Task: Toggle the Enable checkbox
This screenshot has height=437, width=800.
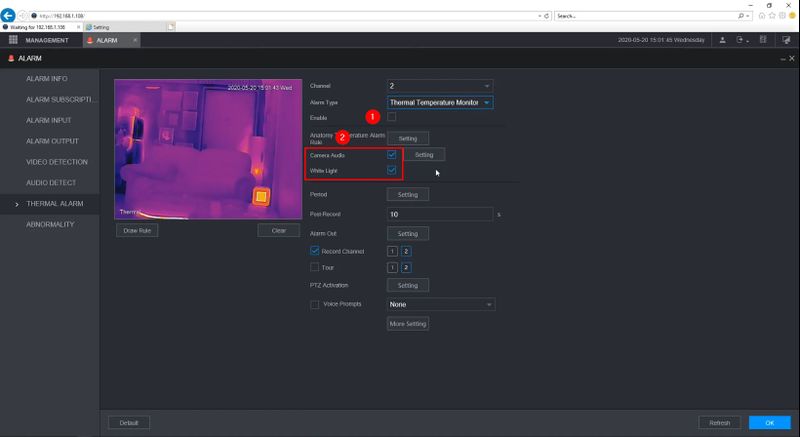Action: point(392,117)
